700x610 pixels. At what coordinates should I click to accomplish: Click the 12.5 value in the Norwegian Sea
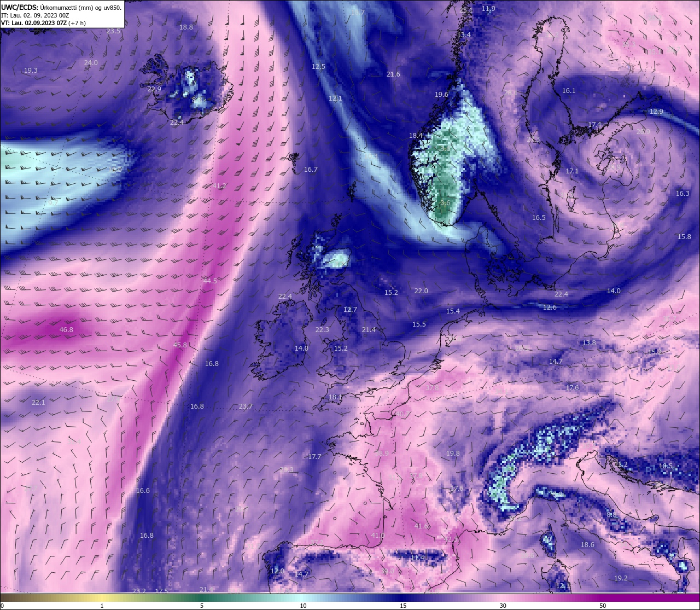318,67
